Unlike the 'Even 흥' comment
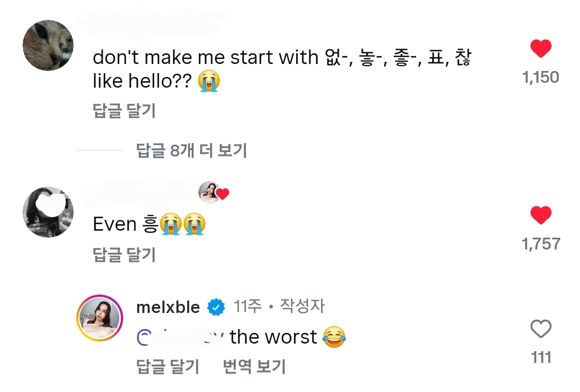The height and width of the screenshot is (392, 580). pos(541,216)
